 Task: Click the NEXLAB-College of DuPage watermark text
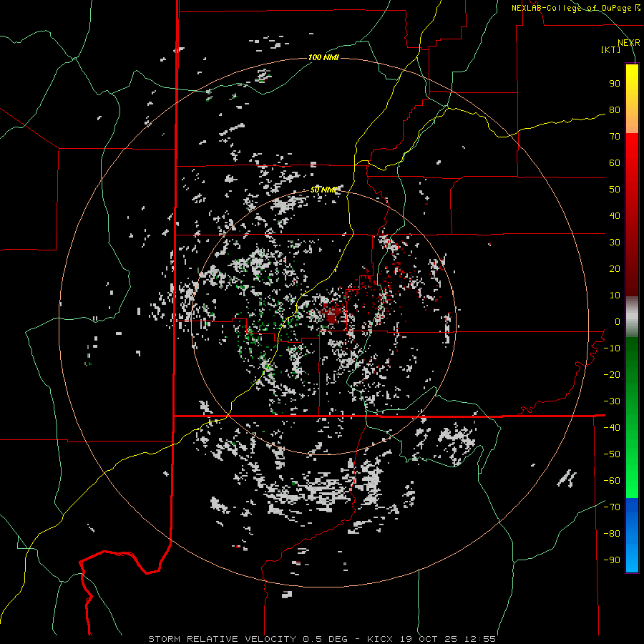pos(576,8)
